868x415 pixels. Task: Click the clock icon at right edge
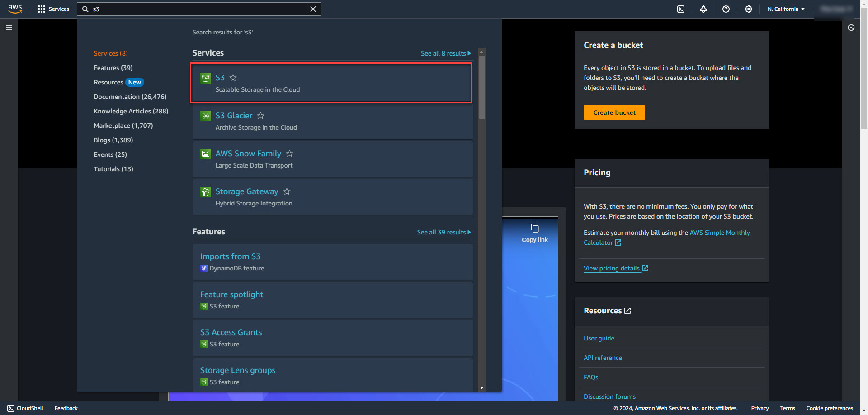click(851, 28)
